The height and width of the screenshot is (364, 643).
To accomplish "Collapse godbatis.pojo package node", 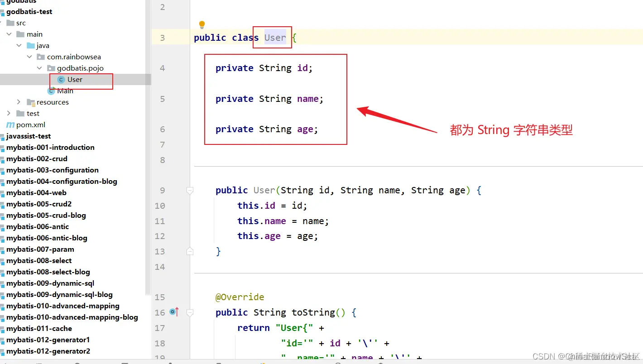I will (x=39, y=68).
